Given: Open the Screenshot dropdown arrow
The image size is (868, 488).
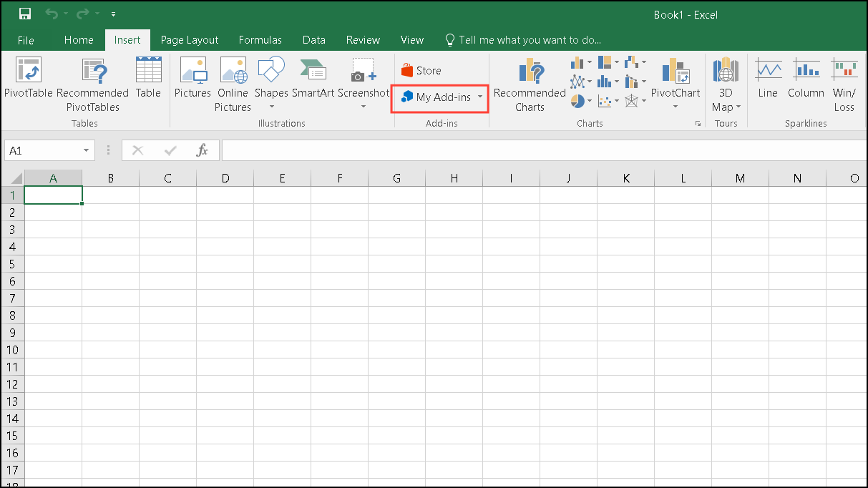Looking at the screenshot, I should point(364,107).
